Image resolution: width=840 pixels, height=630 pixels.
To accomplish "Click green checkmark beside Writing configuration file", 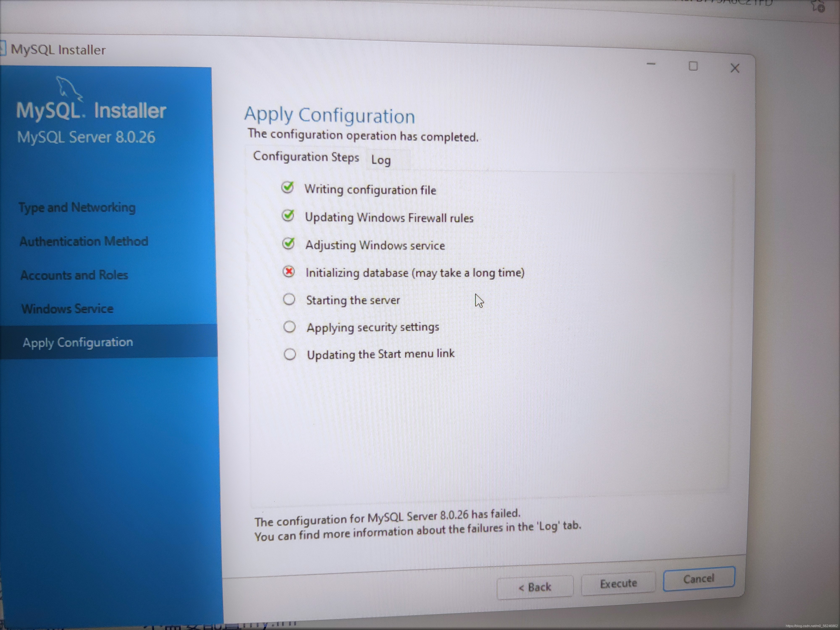I will tap(287, 187).
